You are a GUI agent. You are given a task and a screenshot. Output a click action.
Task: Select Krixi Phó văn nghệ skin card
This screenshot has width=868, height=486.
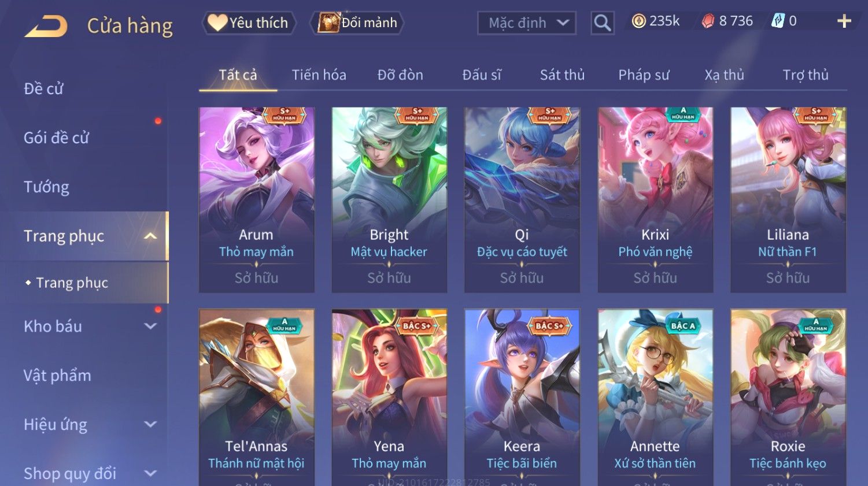[655, 199]
